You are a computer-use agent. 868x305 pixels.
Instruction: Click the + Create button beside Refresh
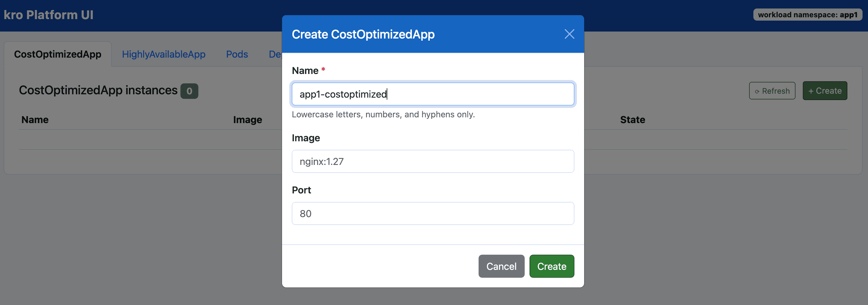(825, 91)
